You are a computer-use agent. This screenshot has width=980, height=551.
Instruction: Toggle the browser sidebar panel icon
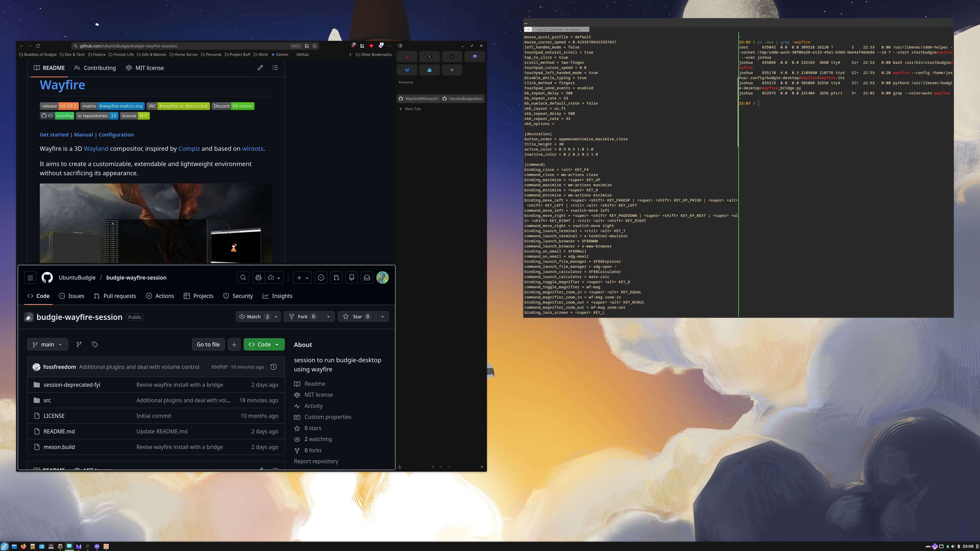[400, 46]
